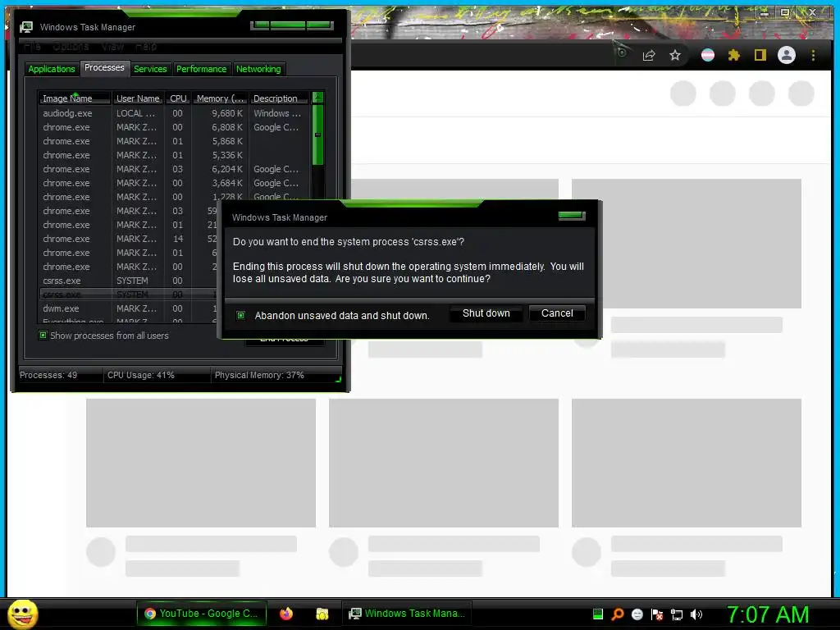The height and width of the screenshot is (630, 840).
Task: Sort by Memory column header
Action: tap(220, 98)
